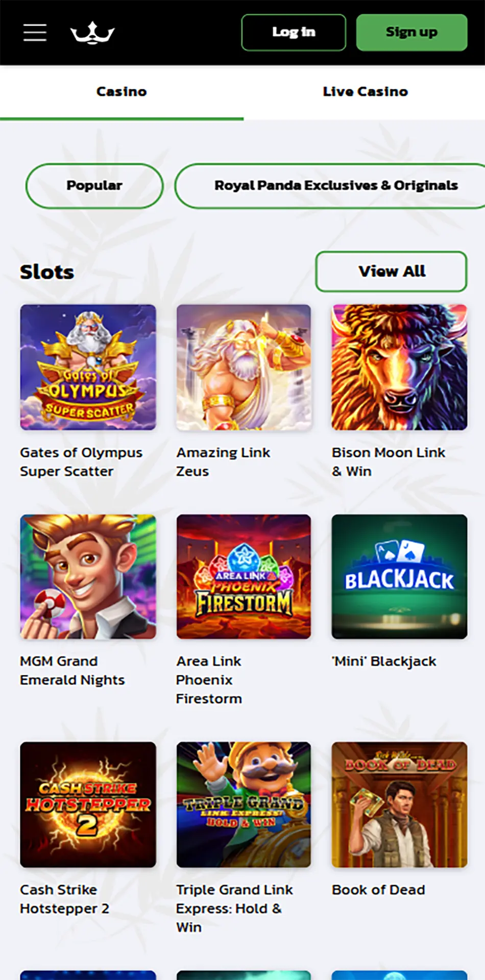Launch Cash Strike Hotstepper 2 thumbnail

coord(88,804)
